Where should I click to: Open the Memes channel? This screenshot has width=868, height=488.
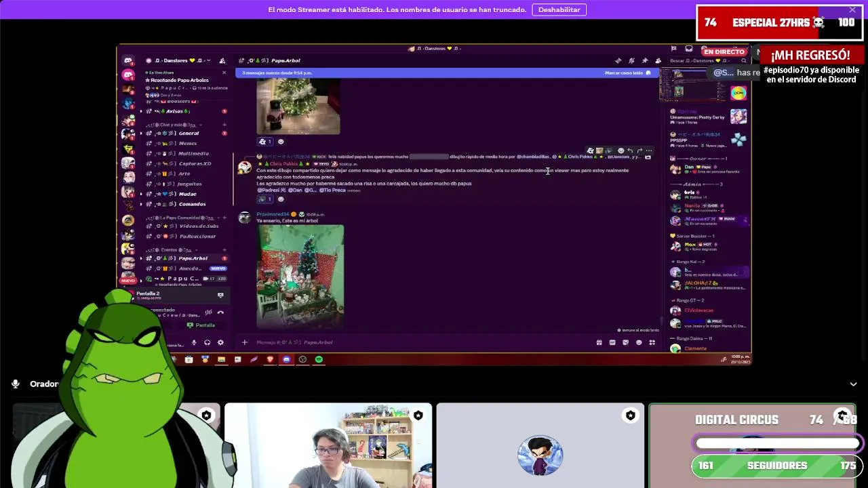(184, 144)
